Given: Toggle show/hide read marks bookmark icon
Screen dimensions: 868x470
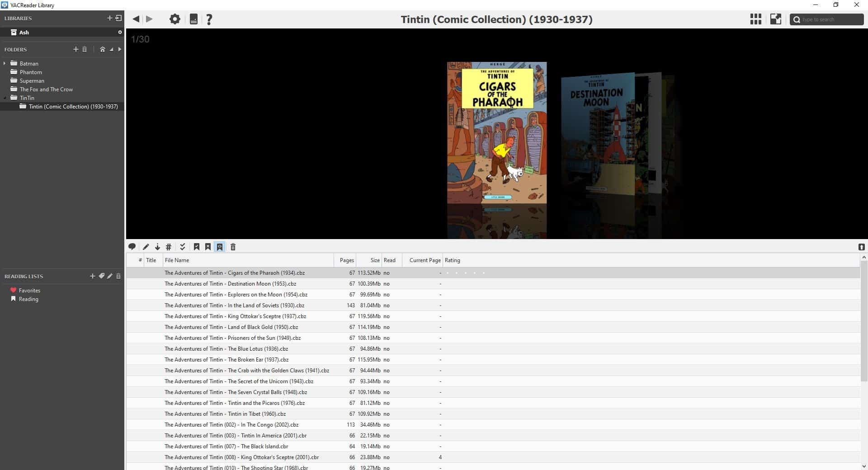Looking at the screenshot, I should (220, 247).
